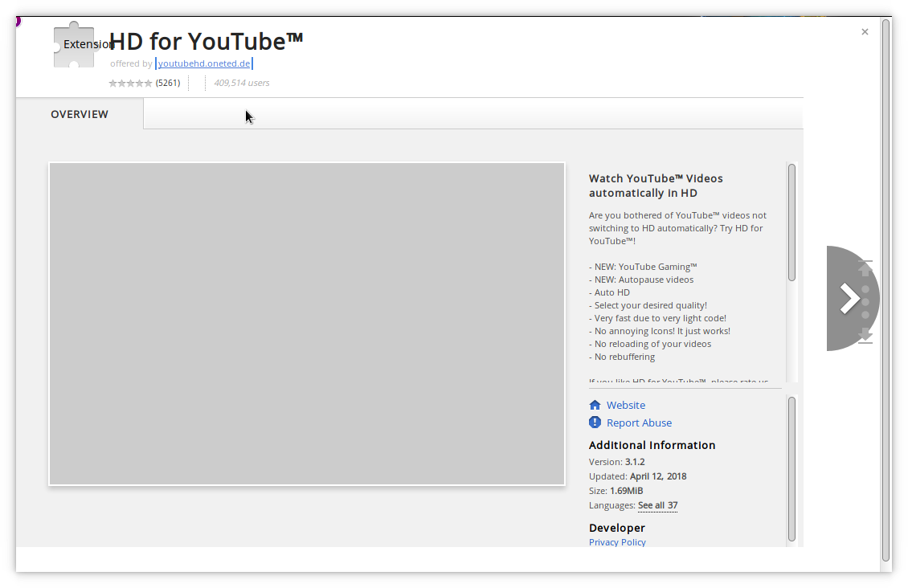Open the developer Privacy Policy link

[617, 542]
